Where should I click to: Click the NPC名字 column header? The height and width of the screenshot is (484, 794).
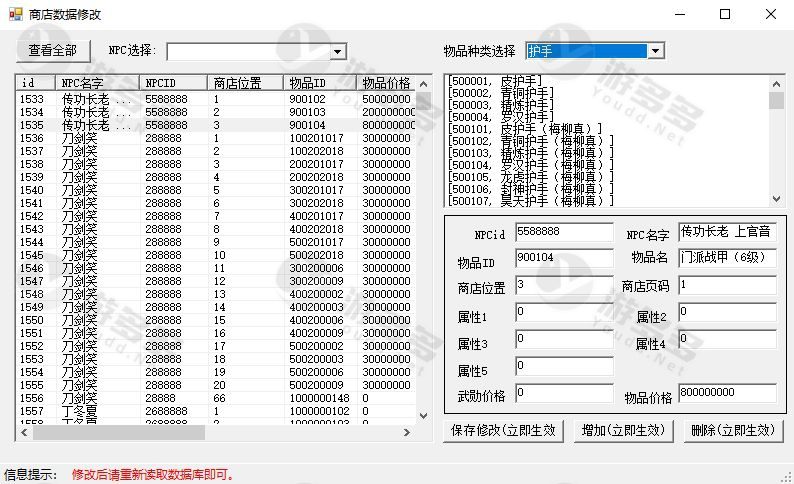click(x=97, y=82)
